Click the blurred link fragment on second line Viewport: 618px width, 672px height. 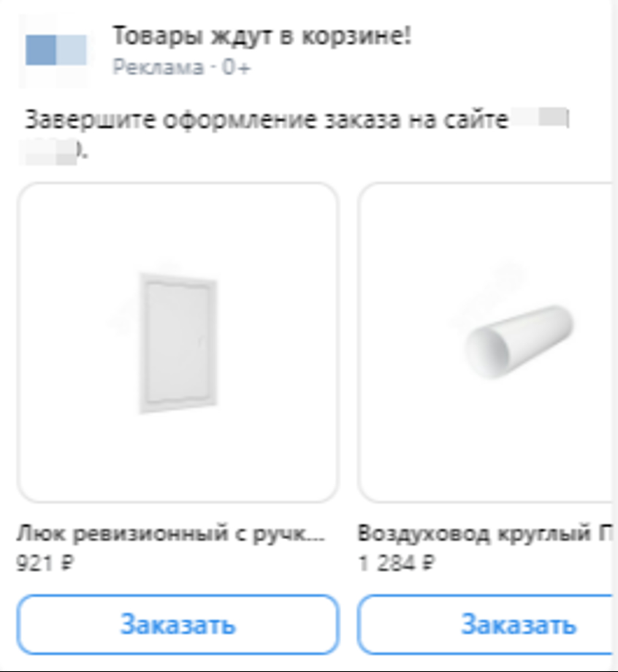click(51, 151)
